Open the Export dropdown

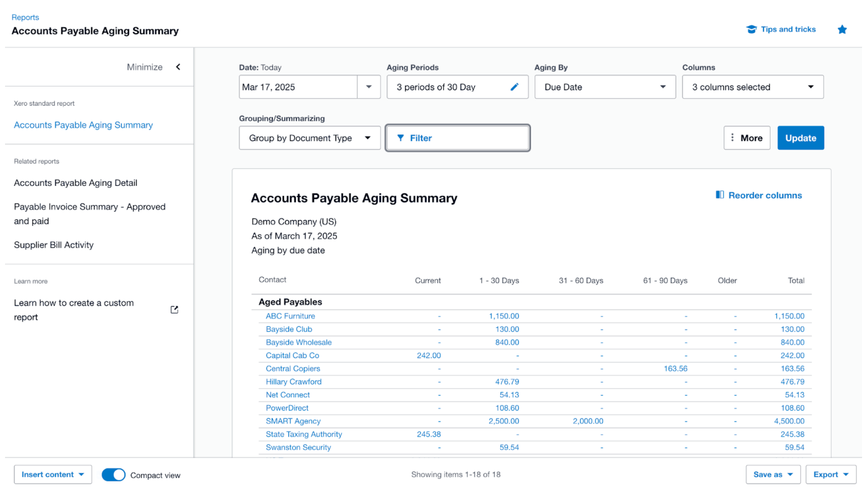click(x=830, y=474)
